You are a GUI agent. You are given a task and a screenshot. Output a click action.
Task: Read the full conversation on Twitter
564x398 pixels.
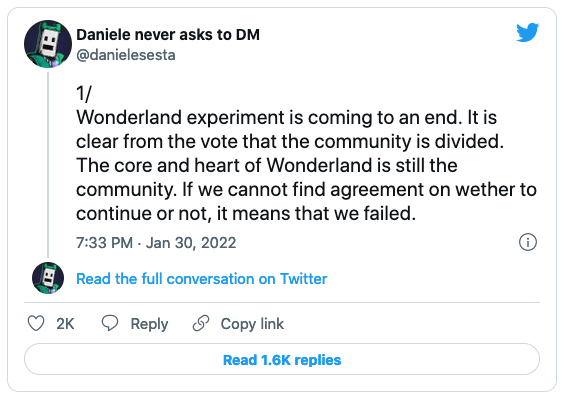pyautogui.click(x=201, y=279)
